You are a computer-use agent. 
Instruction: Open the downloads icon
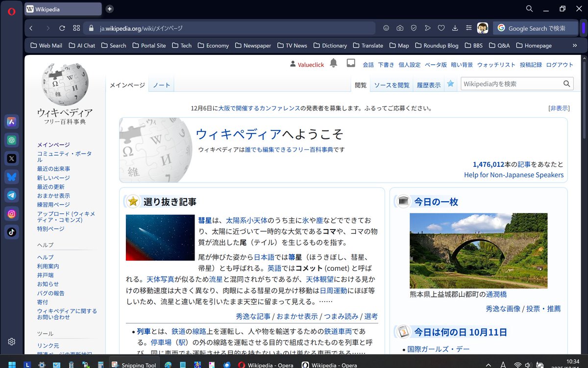pos(455,28)
